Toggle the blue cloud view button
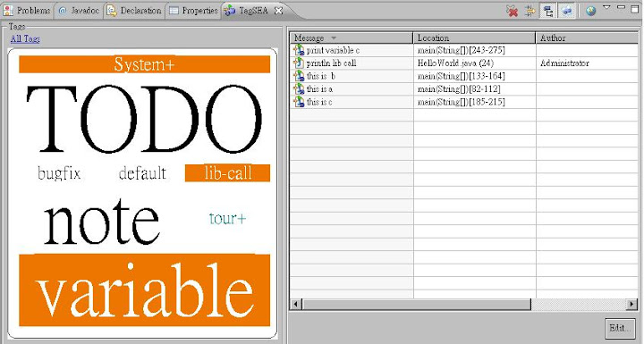This screenshot has height=344, width=644. point(567,11)
